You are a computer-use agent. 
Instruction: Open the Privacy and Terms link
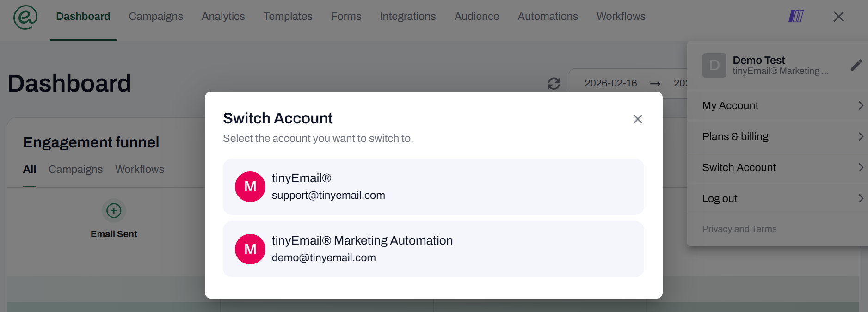[x=739, y=229]
